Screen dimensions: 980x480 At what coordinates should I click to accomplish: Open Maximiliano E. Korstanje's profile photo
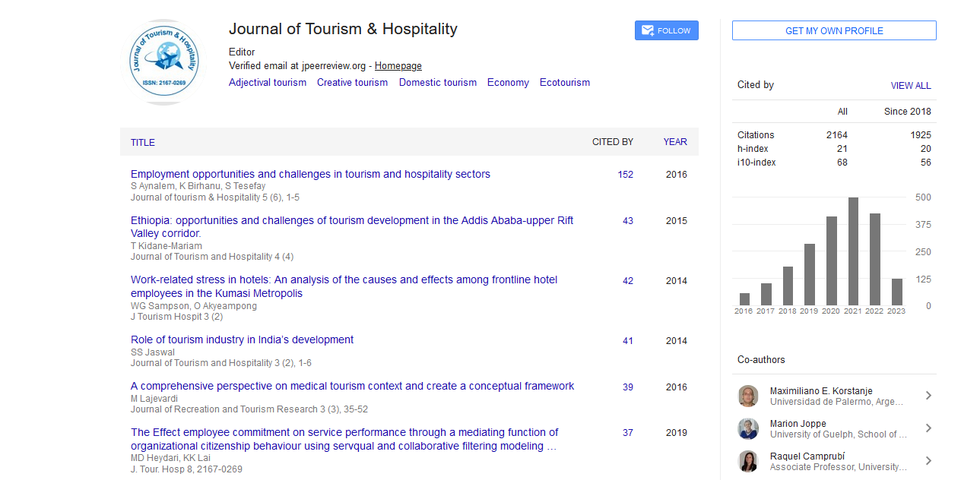pos(748,396)
